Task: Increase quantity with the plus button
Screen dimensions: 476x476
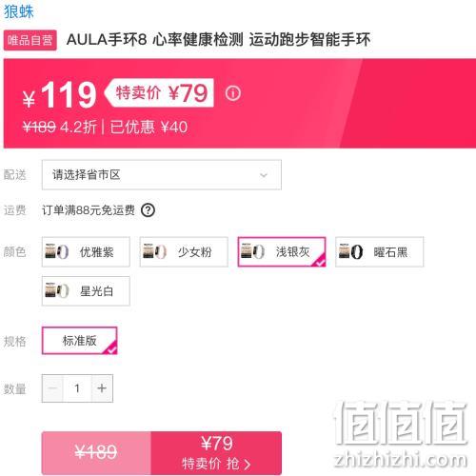Action: (102, 388)
